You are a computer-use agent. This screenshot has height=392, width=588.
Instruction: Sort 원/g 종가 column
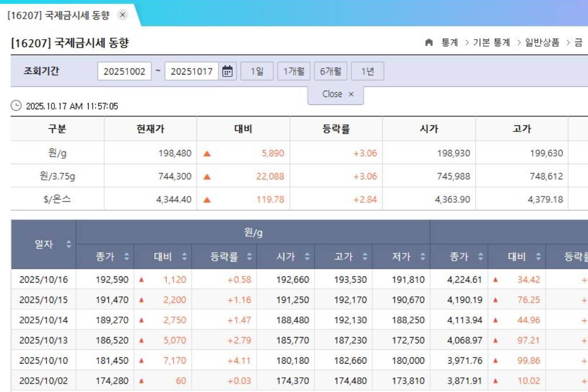coord(126,256)
